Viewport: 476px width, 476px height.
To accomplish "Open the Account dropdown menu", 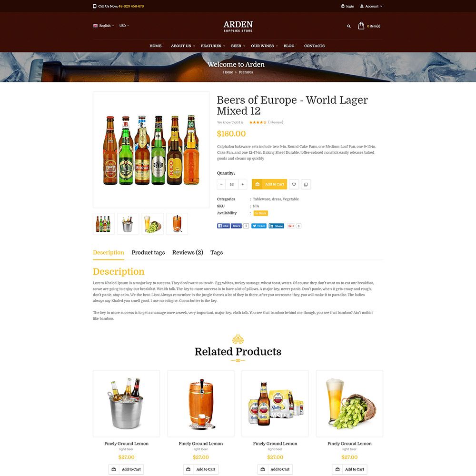I will (371, 6).
